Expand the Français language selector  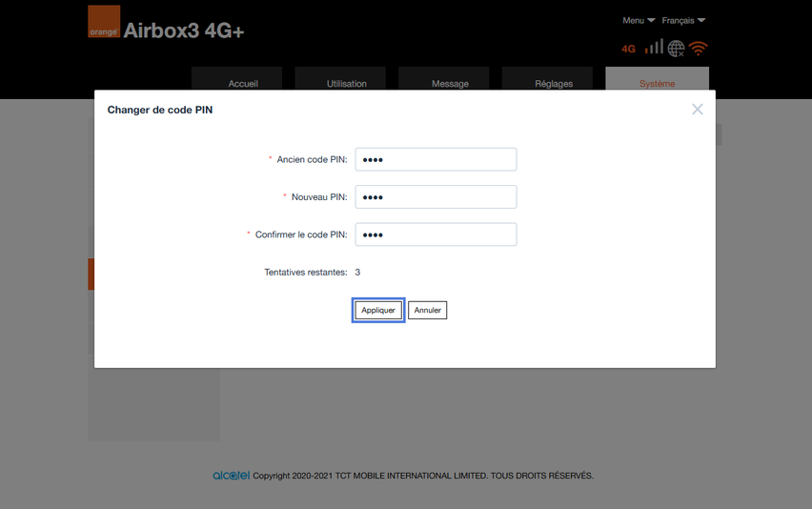coord(683,20)
